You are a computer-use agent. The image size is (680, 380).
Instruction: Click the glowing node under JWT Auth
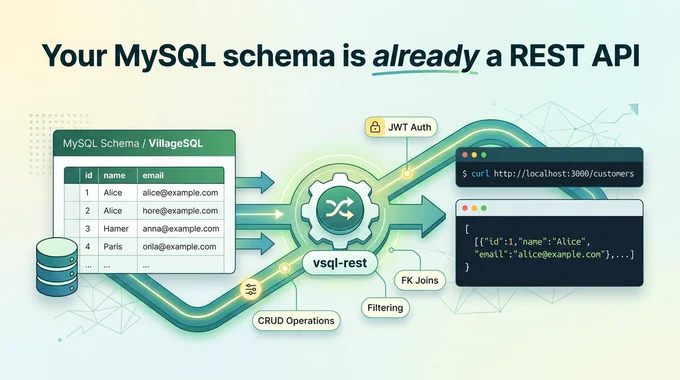click(407, 174)
